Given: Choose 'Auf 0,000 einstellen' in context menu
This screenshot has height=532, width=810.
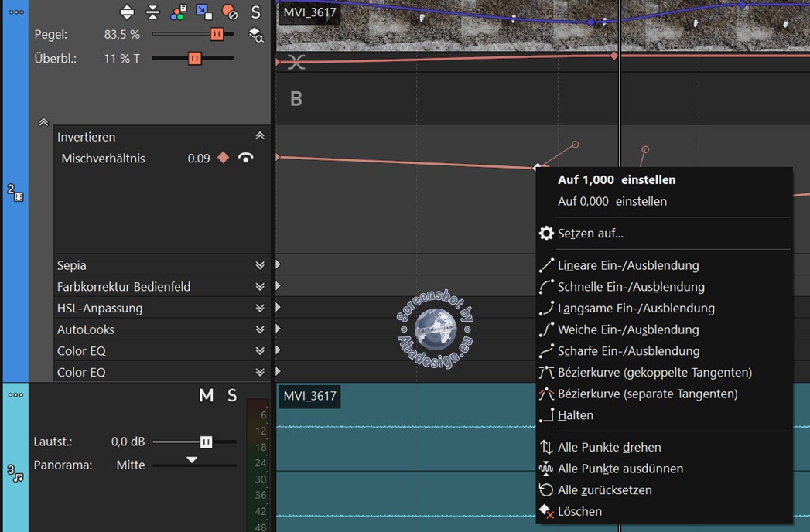Looking at the screenshot, I should pyautogui.click(x=664, y=202).
